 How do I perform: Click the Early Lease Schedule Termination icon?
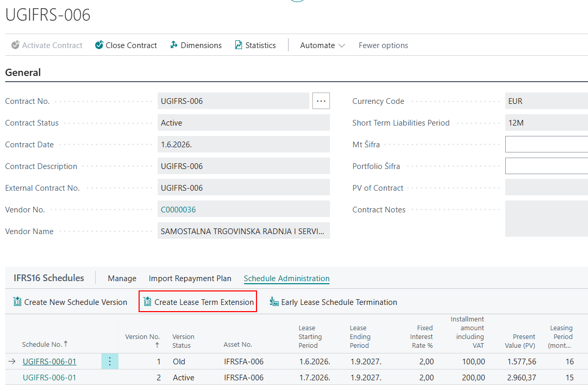(274, 301)
